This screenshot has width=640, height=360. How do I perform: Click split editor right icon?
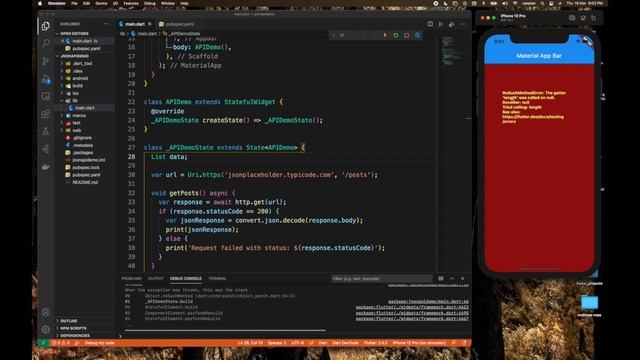click(x=430, y=24)
